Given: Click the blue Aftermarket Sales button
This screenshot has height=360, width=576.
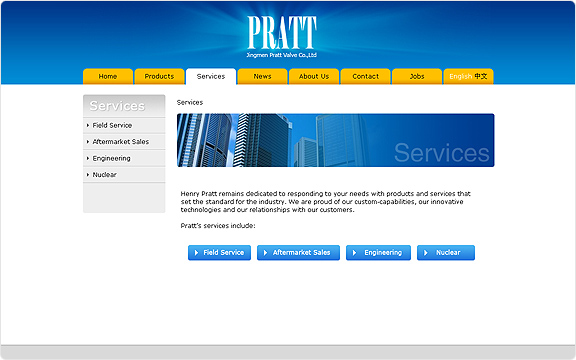Looking at the screenshot, I should tap(298, 253).
